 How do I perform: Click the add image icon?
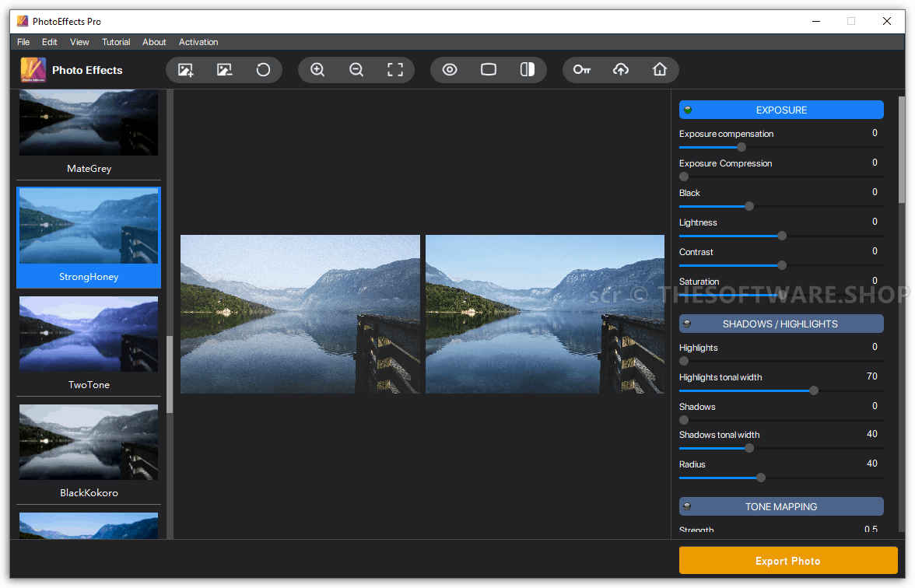coord(185,70)
